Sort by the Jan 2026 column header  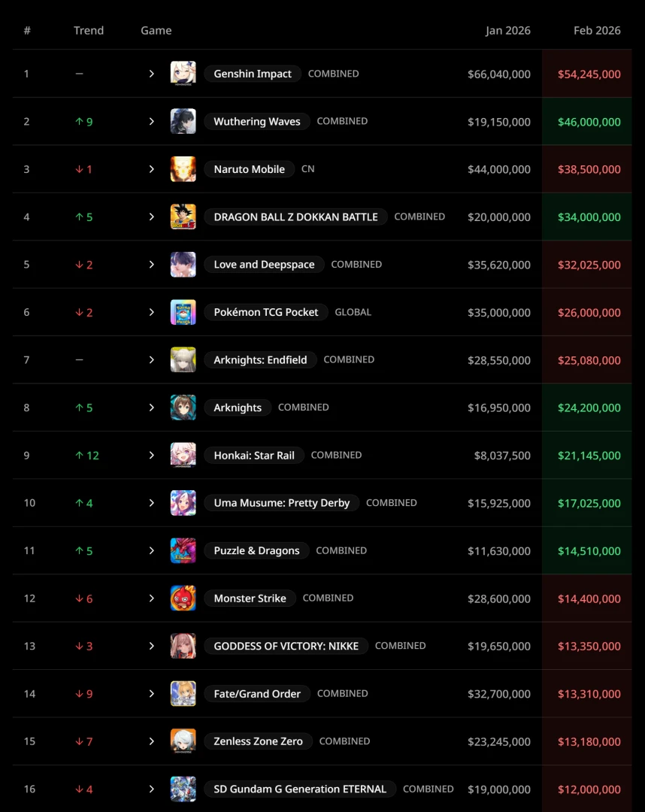pos(507,31)
